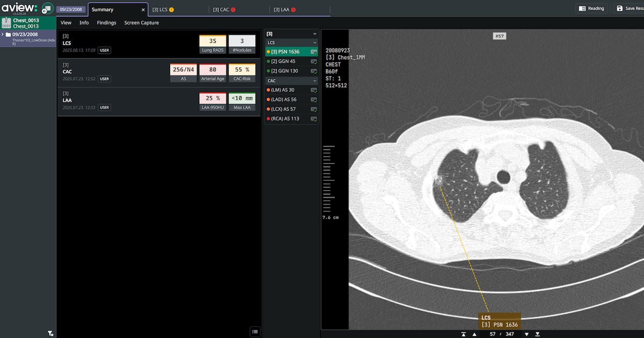This screenshot has height=338, width=644.
Task: Click the Save Result button
Action: (x=628, y=9)
